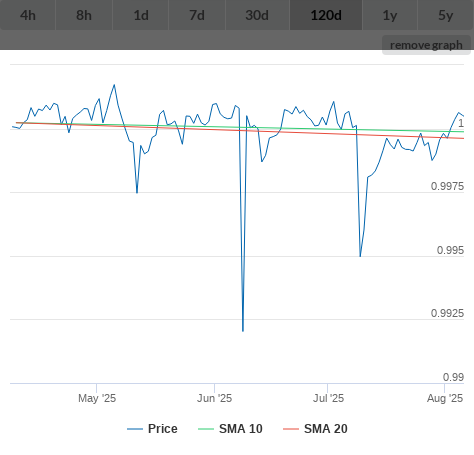
Task: Select the 4h time range tab
Action: [28, 15]
